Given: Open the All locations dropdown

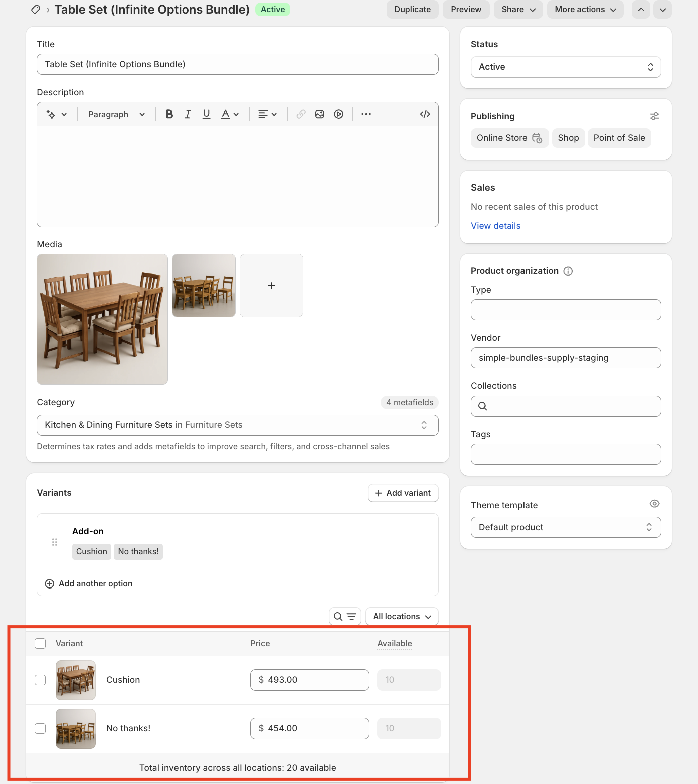Looking at the screenshot, I should click(402, 617).
